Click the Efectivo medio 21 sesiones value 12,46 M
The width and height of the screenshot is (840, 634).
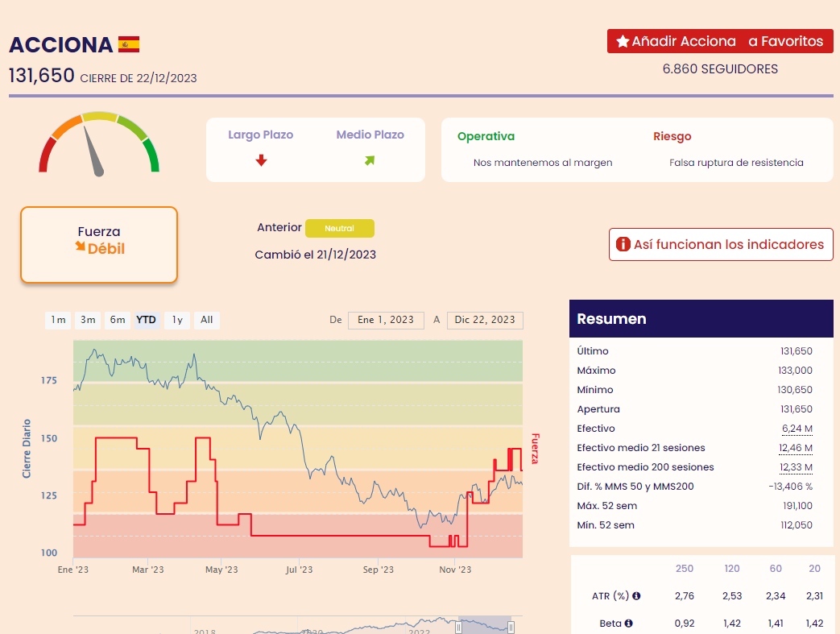pyautogui.click(x=796, y=447)
